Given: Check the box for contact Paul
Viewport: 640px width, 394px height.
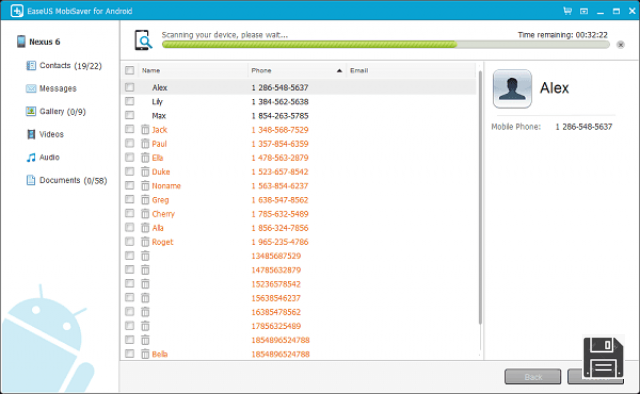Looking at the screenshot, I should point(130,143).
